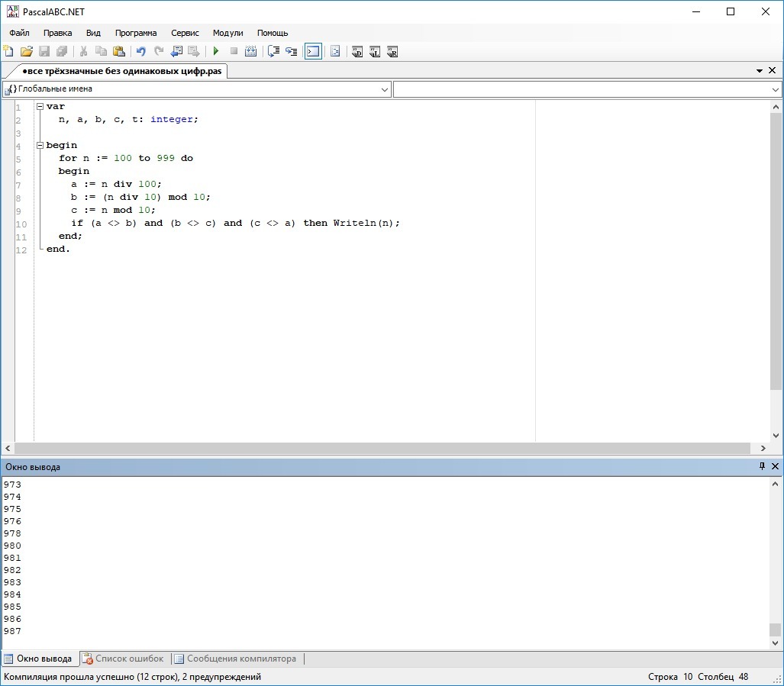784x686 pixels.
Task: Click the word integer in line 2
Action: pyautogui.click(x=171, y=119)
